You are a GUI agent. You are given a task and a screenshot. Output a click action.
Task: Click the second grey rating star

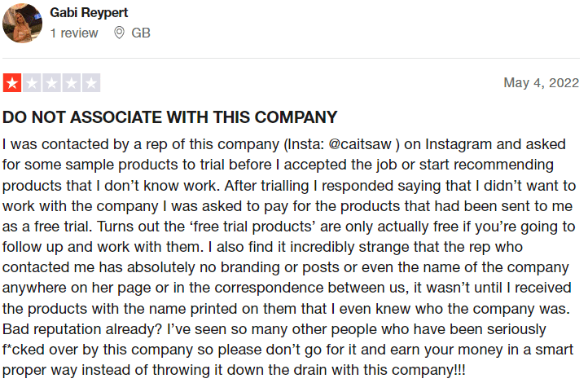pyautogui.click(x=32, y=83)
